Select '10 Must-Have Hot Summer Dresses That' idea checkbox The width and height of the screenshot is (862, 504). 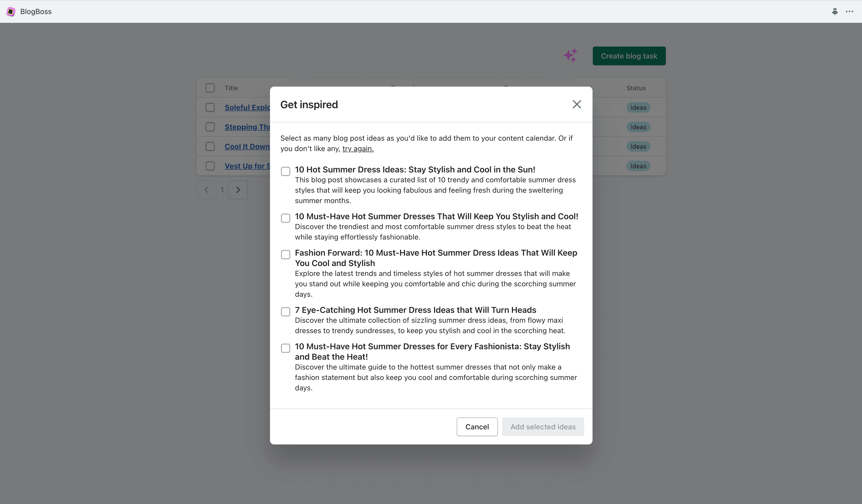285,218
